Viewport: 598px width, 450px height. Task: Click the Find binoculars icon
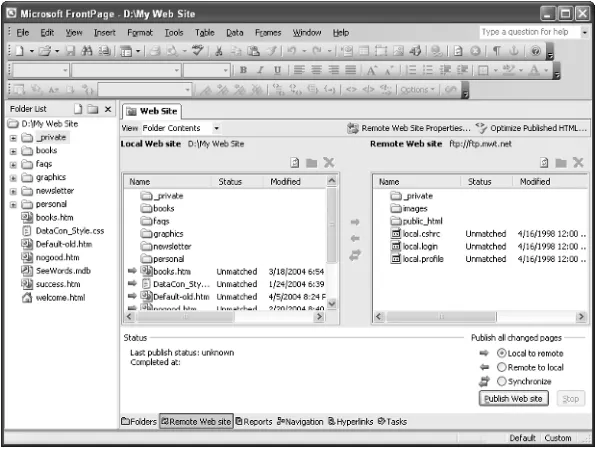[x=87, y=51]
